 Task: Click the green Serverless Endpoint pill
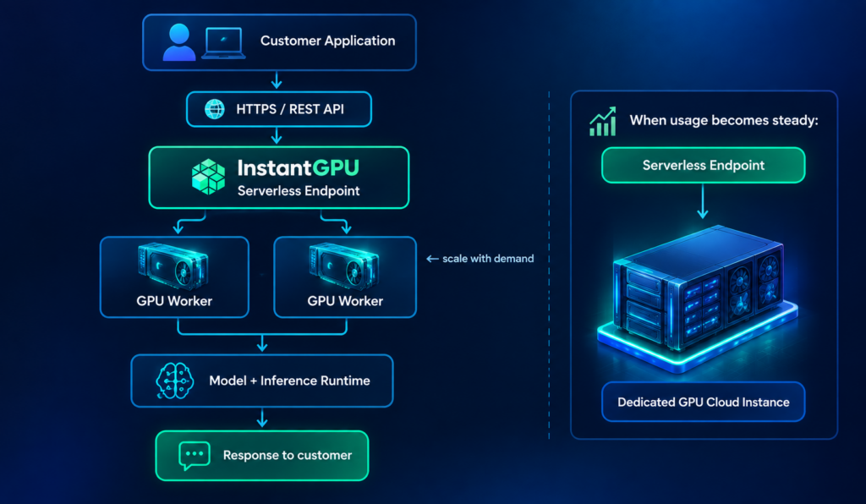pyautogui.click(x=703, y=165)
